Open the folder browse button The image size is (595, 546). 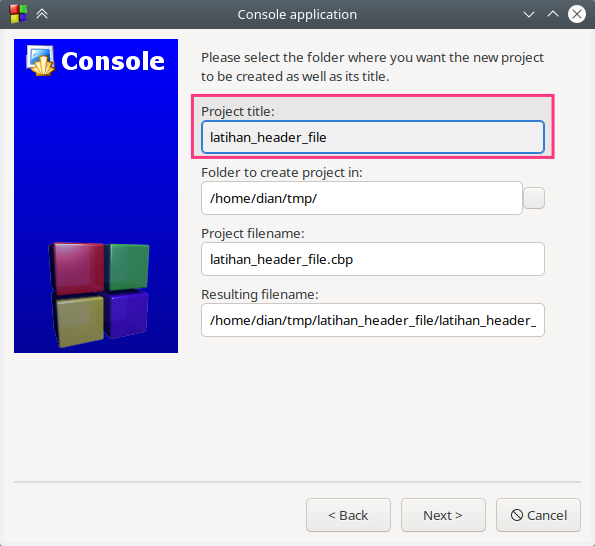[x=534, y=198]
